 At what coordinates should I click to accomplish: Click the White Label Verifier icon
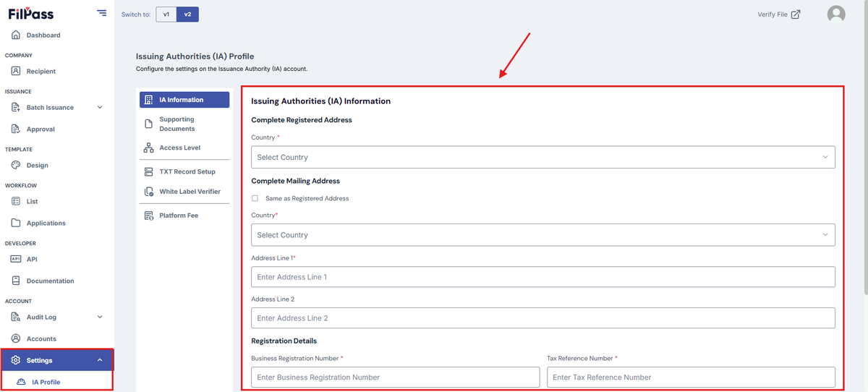point(148,192)
